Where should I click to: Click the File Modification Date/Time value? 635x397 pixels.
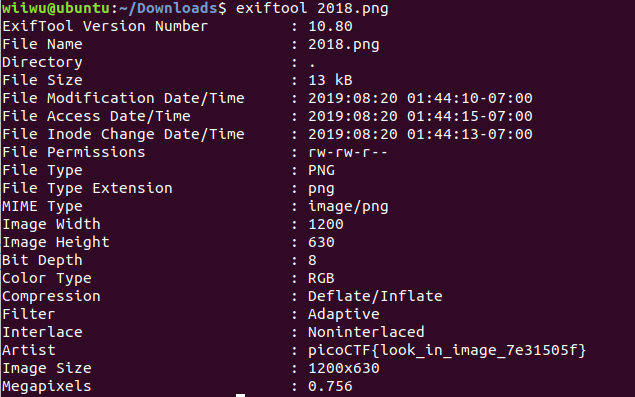tap(420, 98)
